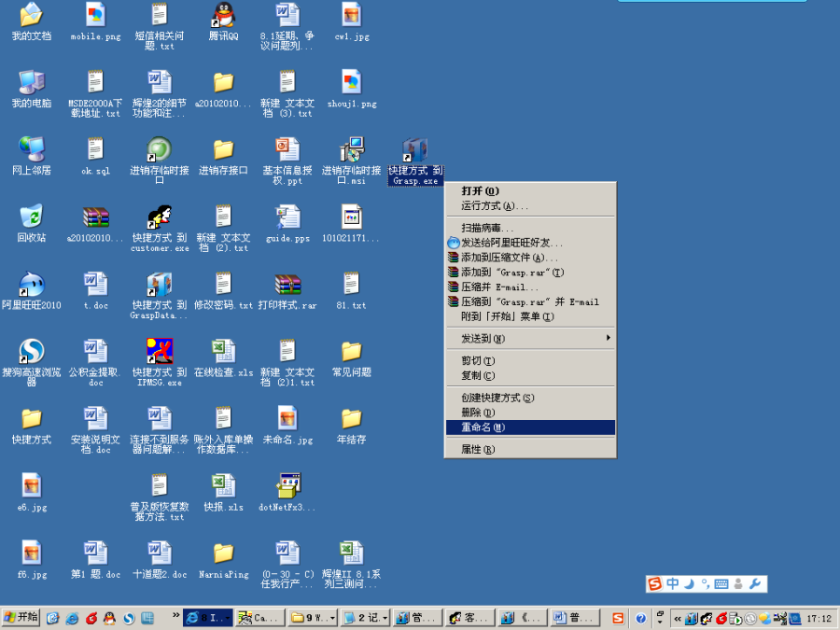Select the 搜狗高速浏览器 desktop shortcut
840x630 pixels.
31,351
